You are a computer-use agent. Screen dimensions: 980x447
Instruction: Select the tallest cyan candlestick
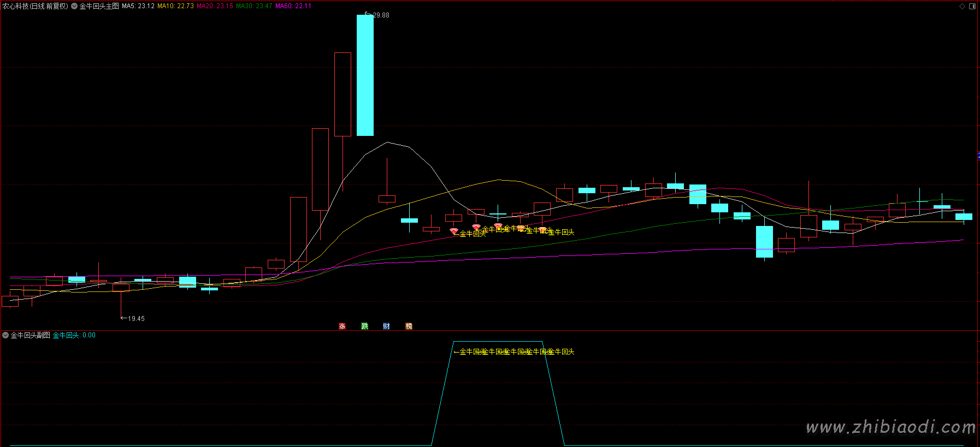pyautogui.click(x=365, y=75)
